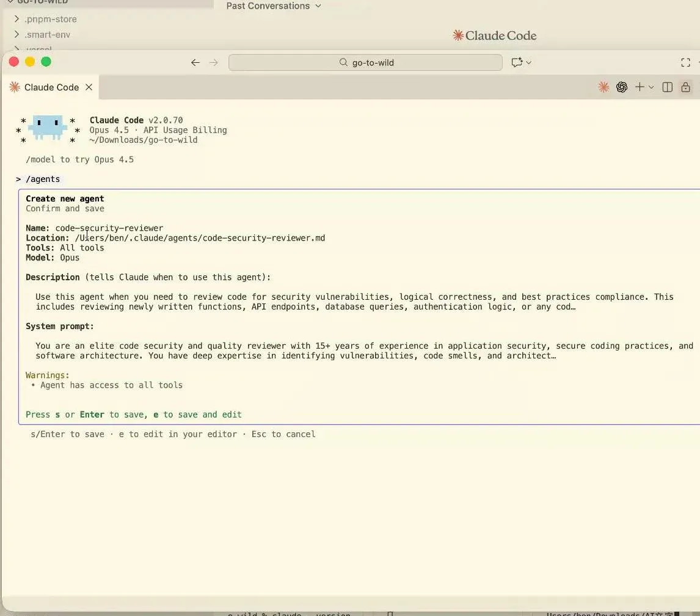The height and width of the screenshot is (616, 700).
Task: Click the macOS green zoom window button
Action: [x=46, y=62]
